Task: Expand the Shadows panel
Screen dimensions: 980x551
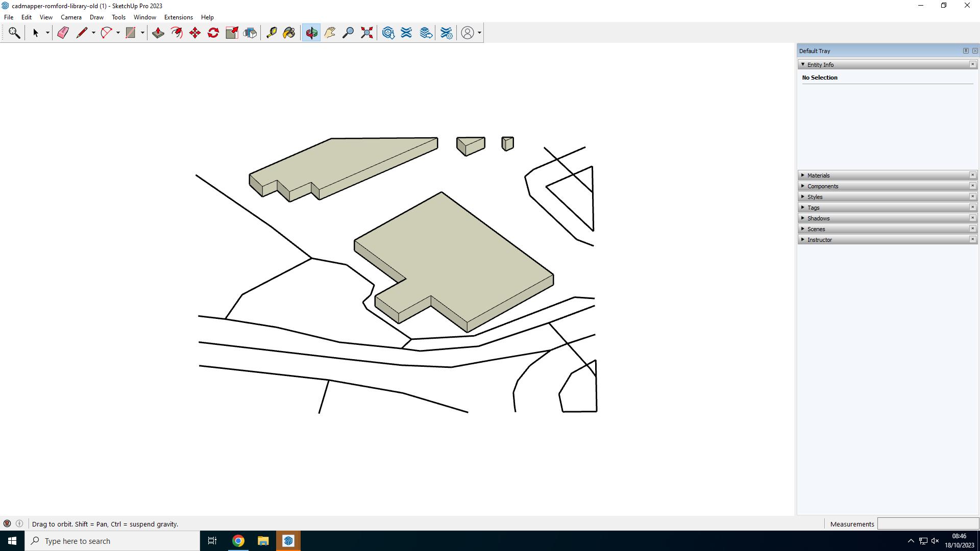Action: point(803,218)
